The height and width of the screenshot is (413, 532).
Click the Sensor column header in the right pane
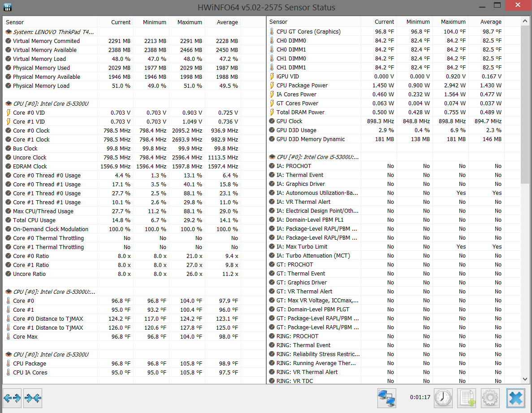coord(313,22)
